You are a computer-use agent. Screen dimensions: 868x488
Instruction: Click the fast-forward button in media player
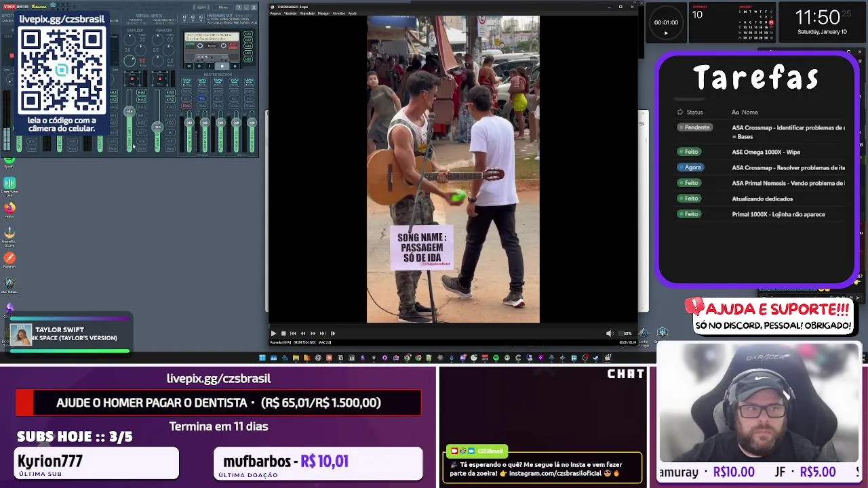coord(313,333)
